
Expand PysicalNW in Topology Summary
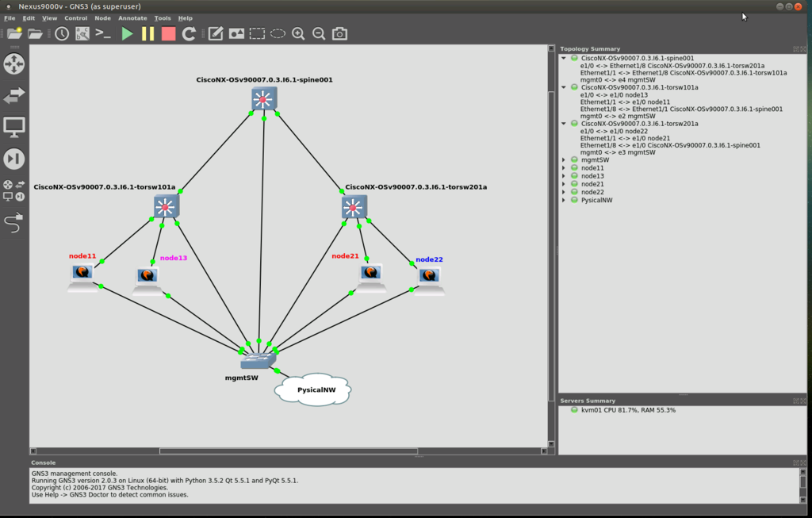tap(564, 200)
